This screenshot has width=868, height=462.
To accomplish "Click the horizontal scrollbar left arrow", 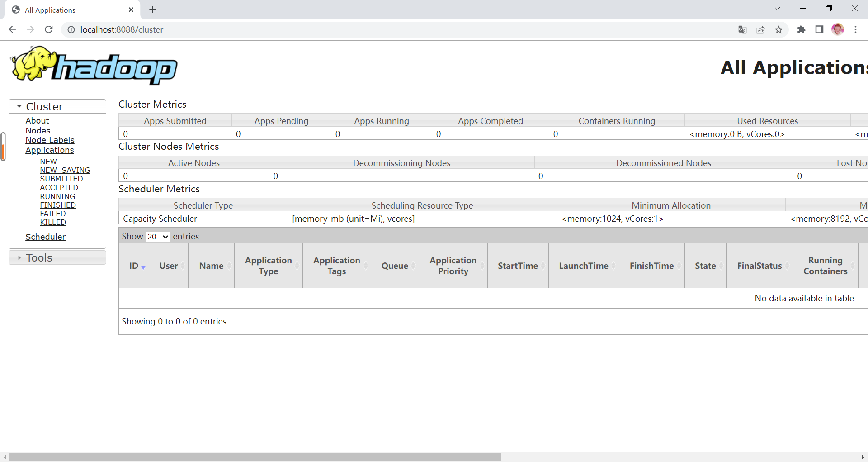I will point(5,457).
